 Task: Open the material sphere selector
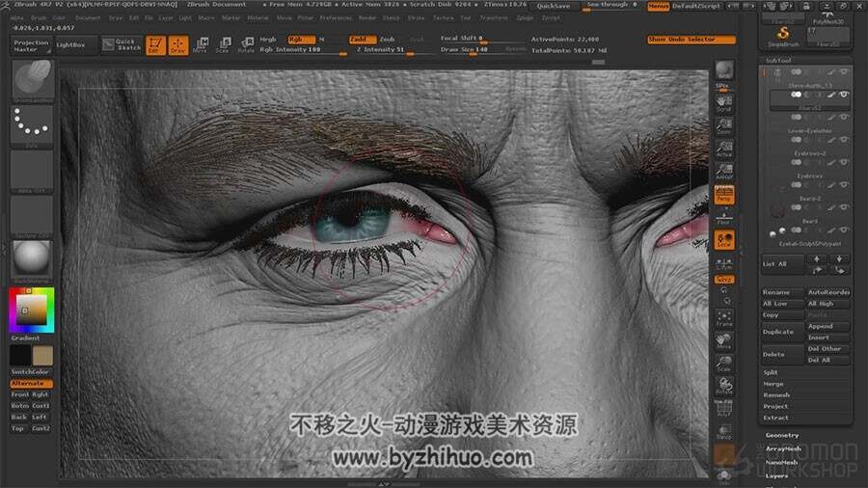(x=32, y=260)
